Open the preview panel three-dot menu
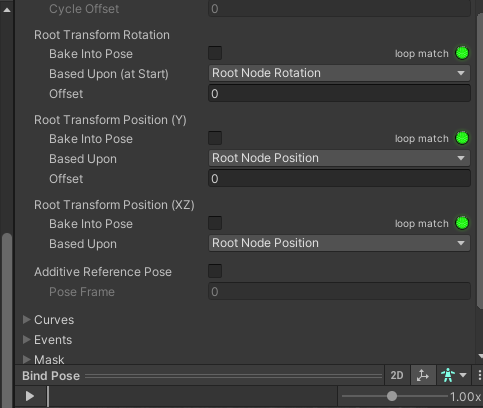483x408 pixels. (x=479, y=375)
